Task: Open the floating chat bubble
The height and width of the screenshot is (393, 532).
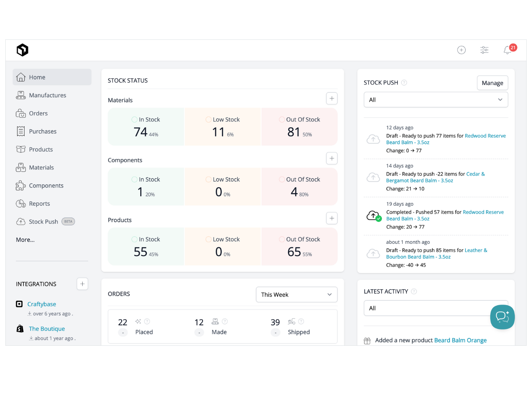Action: pyautogui.click(x=502, y=317)
